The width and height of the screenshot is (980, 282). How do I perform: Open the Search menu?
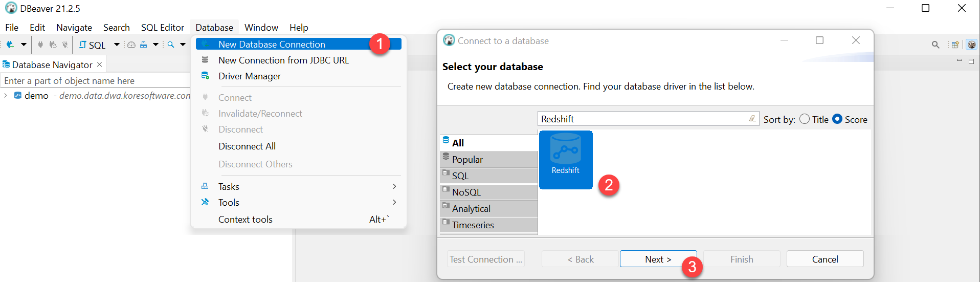coord(117,28)
